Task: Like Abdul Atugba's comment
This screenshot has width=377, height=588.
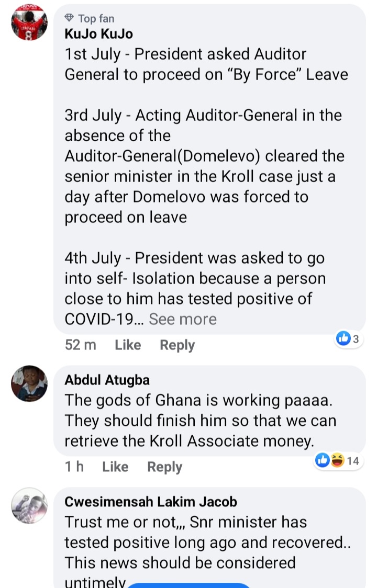Action: coord(115,467)
